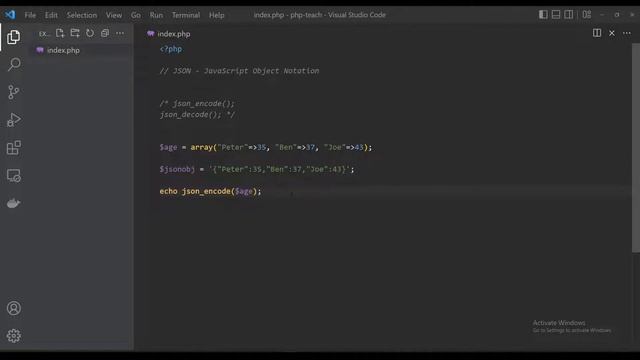Open the Extensions view
This screenshot has height=360, width=640.
coord(13,148)
